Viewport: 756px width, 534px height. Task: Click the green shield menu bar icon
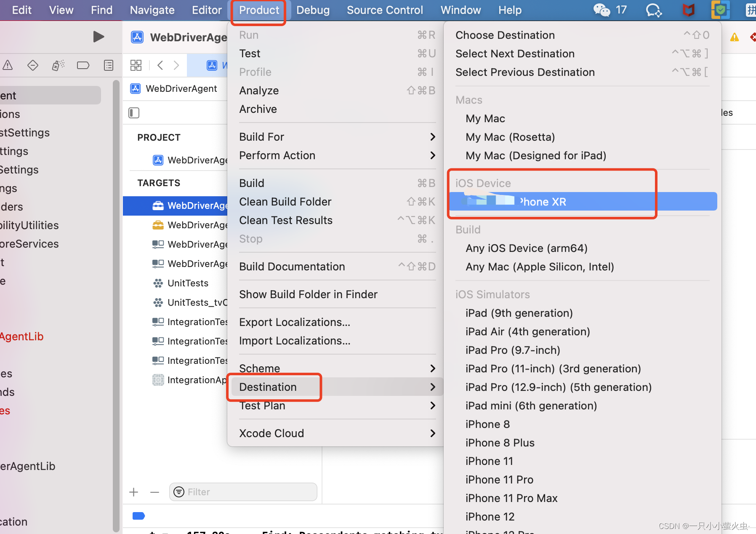pos(720,10)
